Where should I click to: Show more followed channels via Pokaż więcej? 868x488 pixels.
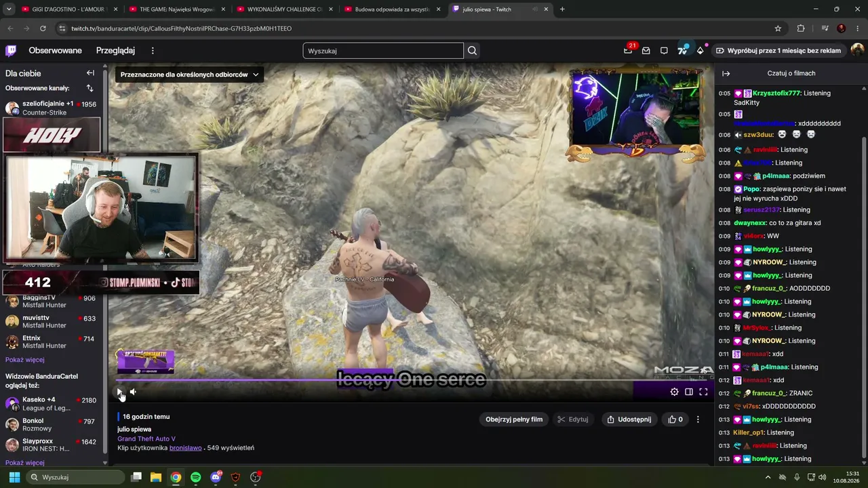point(25,360)
